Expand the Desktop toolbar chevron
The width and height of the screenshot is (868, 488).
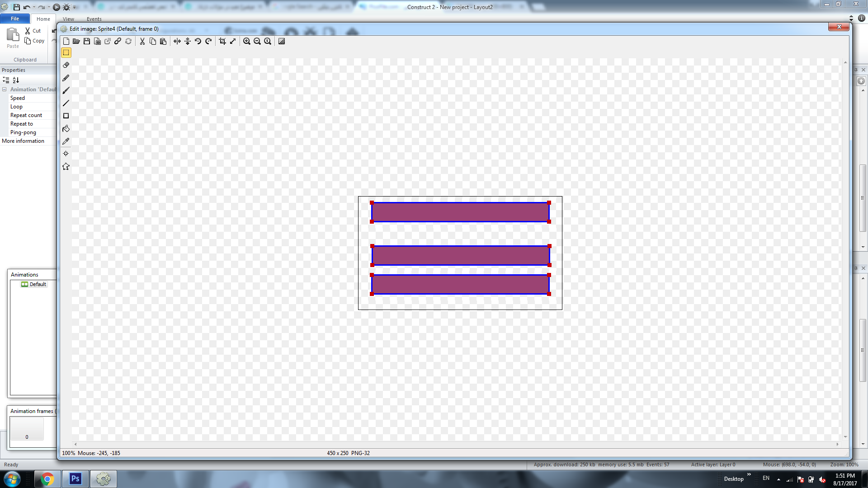pos(749,474)
